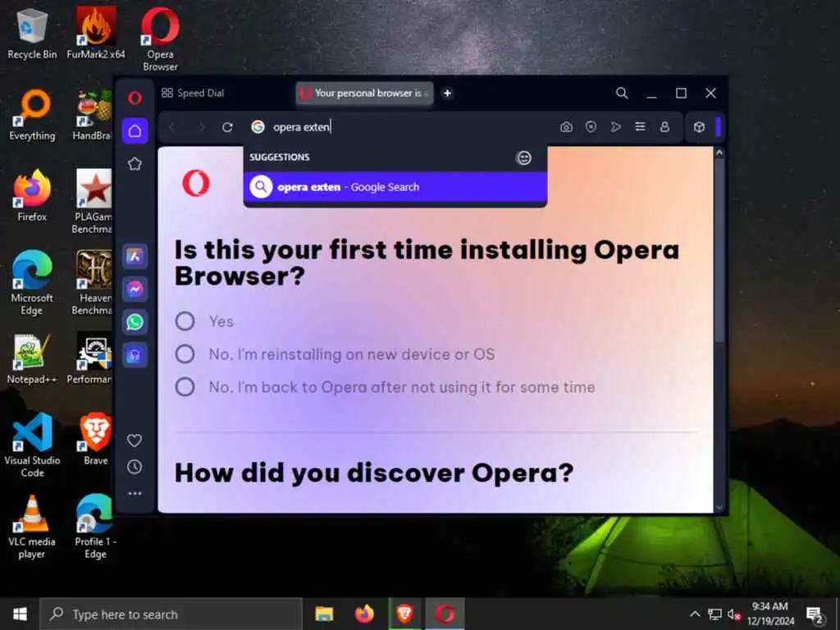Select 'No. I'm back to Opera after not using it'
Image resolution: width=840 pixels, height=630 pixels.
pos(185,387)
